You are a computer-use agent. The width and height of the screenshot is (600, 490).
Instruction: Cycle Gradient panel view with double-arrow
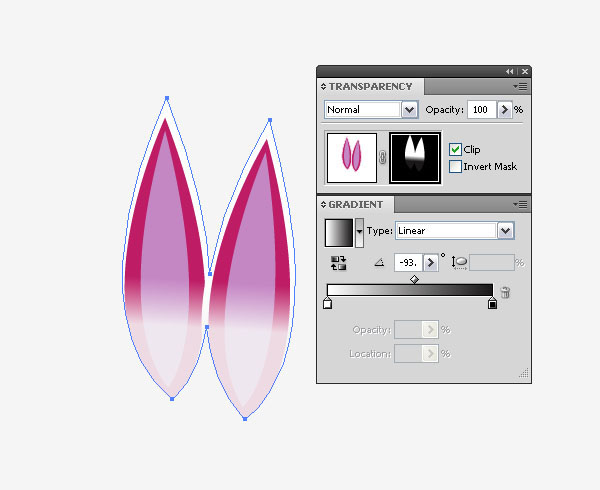coord(323,205)
